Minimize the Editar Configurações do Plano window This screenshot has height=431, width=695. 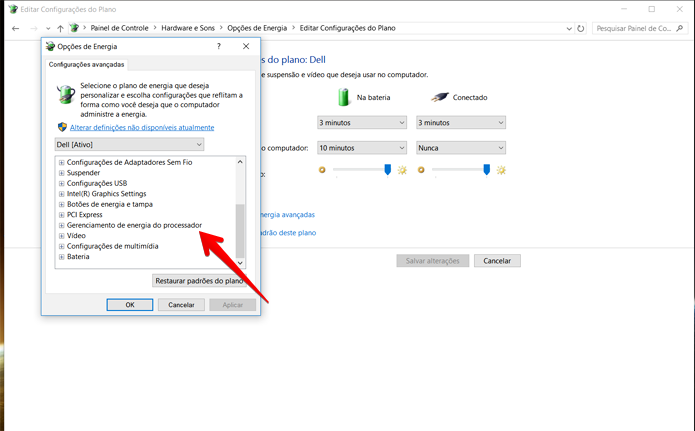(624, 9)
